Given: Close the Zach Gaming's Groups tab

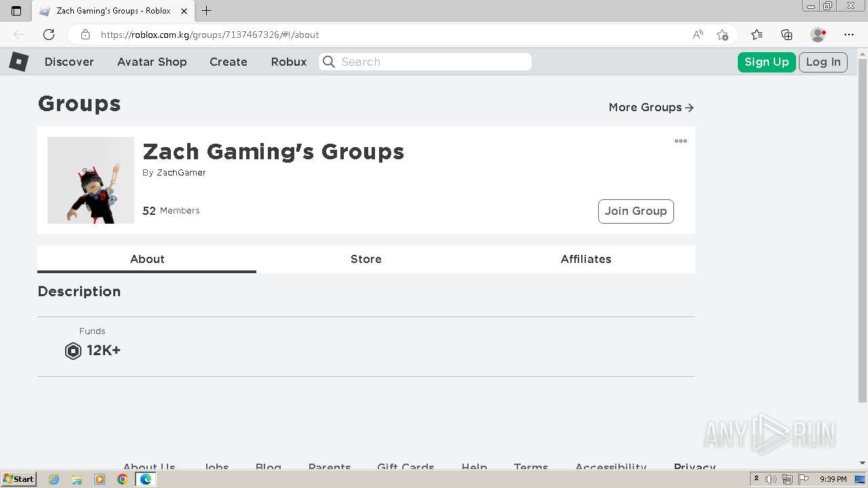Looking at the screenshot, I should pos(184,11).
